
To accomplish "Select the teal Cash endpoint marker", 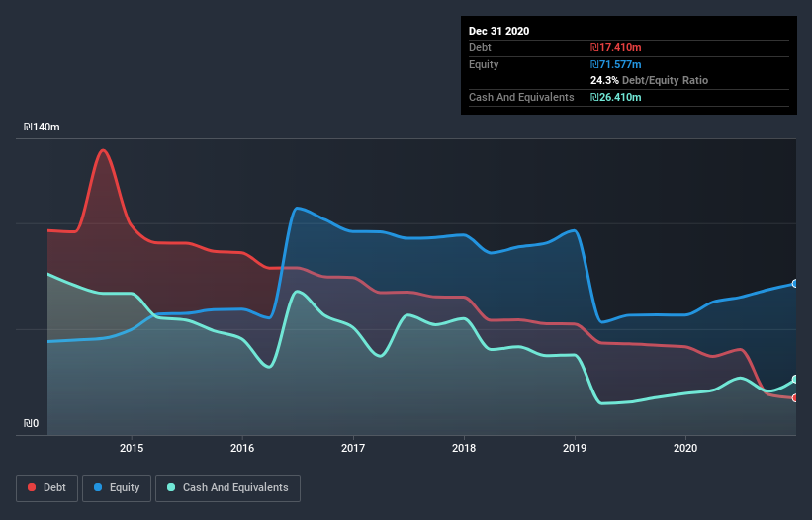I will (795, 380).
